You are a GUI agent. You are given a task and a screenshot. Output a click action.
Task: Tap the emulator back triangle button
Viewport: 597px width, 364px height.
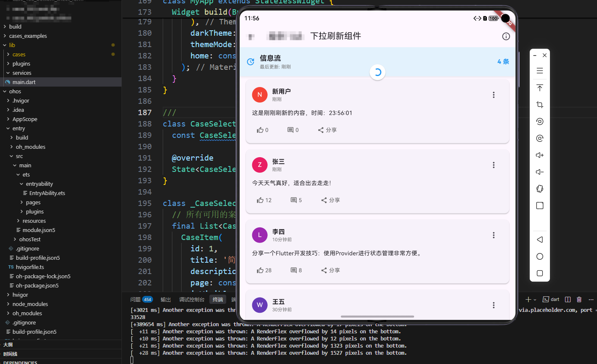[x=540, y=240]
